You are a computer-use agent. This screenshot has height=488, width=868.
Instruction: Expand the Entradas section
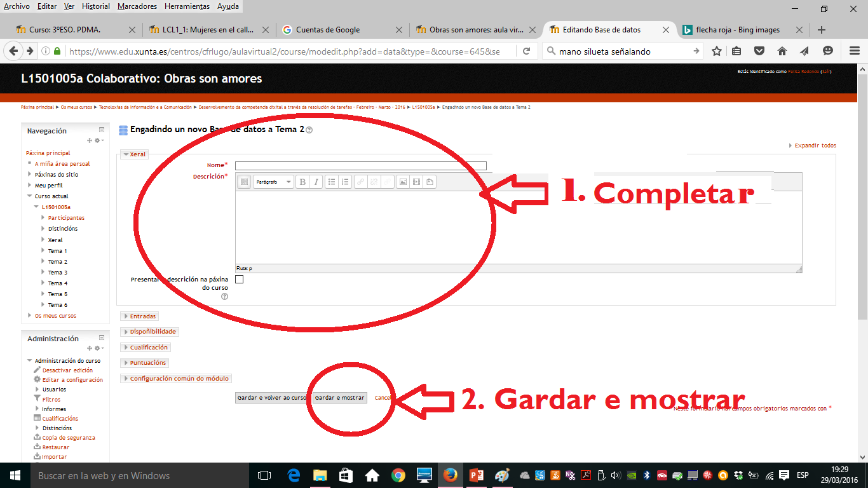tap(142, 316)
